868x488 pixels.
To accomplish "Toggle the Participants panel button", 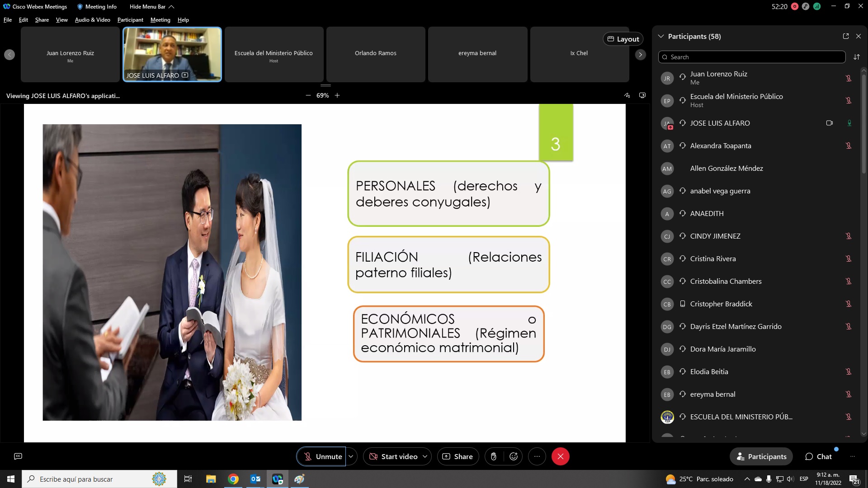I will (x=761, y=456).
